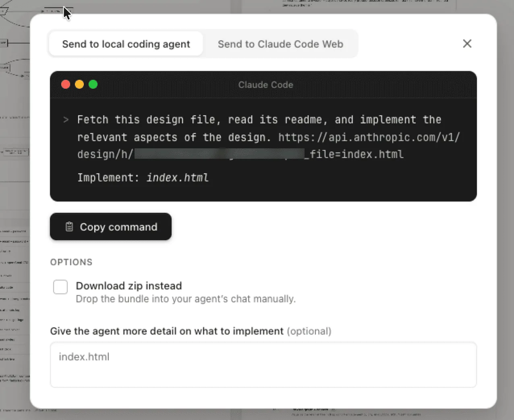The width and height of the screenshot is (514, 420).
Task: Switch to Send to Claude Code Web tab
Action: 280,44
